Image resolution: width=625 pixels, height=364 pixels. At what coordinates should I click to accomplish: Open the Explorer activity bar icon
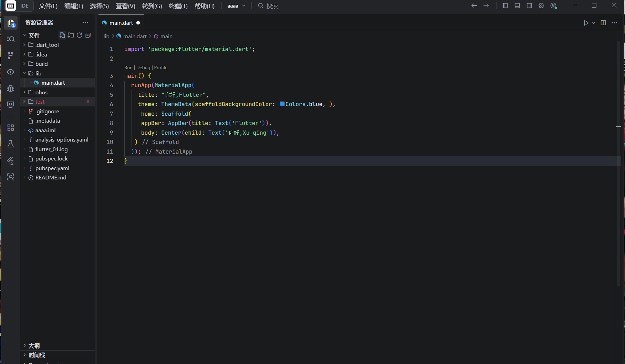(11, 23)
